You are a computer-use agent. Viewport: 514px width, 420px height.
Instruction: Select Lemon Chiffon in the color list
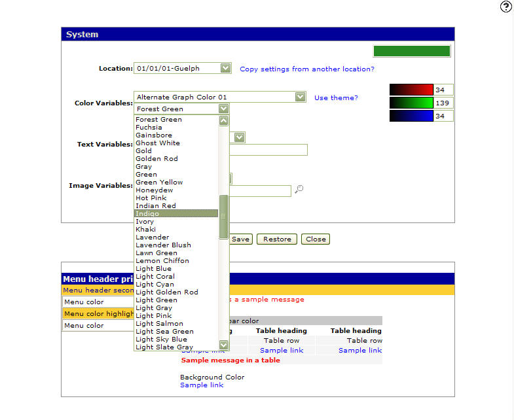click(x=176, y=261)
